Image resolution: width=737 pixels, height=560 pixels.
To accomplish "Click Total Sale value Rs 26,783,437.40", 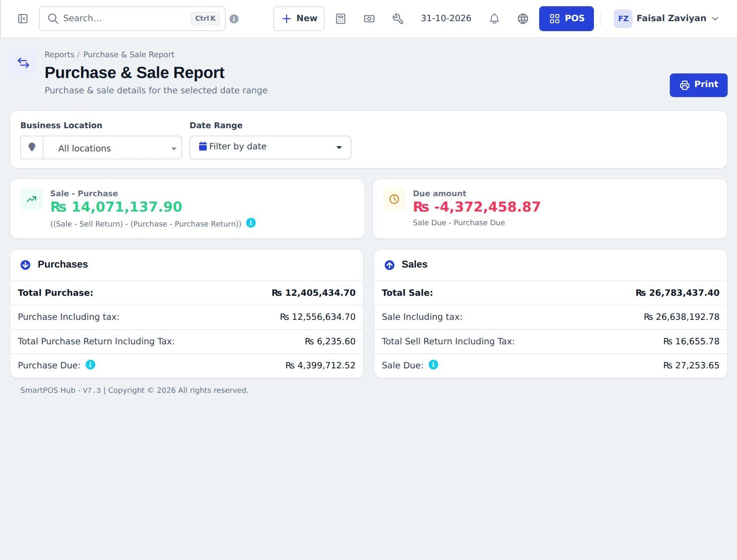I will [677, 293].
